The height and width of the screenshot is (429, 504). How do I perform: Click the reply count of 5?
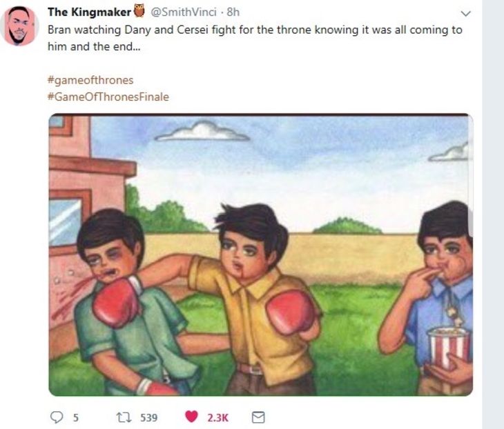coord(75,417)
